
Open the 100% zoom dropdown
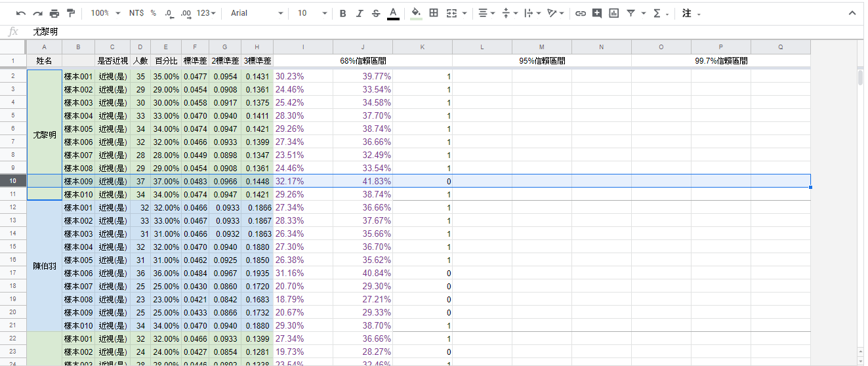coord(106,13)
